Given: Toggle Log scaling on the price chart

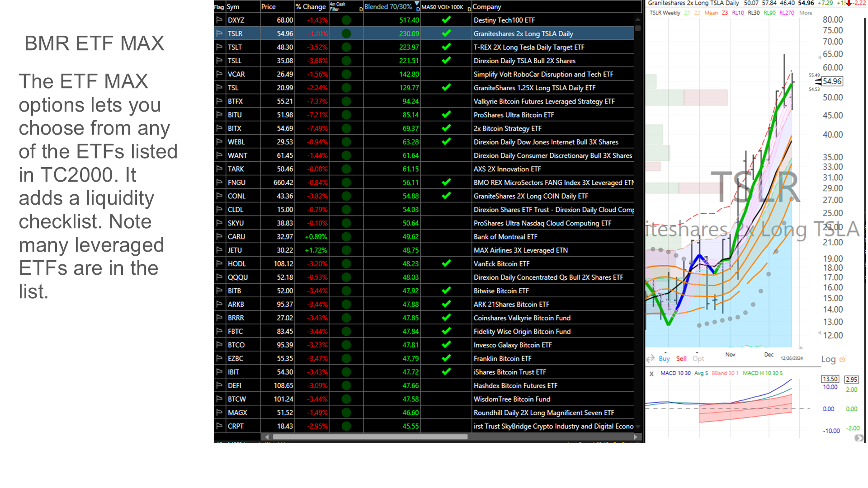Looking at the screenshot, I should 829,359.
